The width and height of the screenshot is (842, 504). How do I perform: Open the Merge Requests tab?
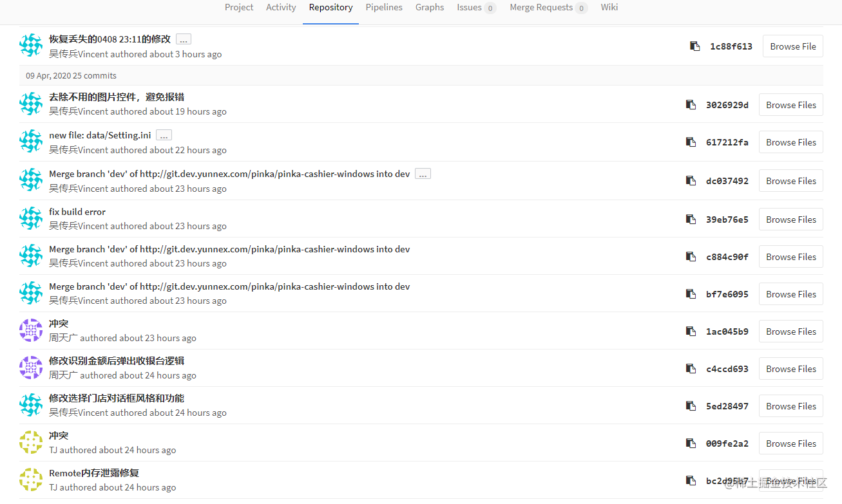pos(548,8)
